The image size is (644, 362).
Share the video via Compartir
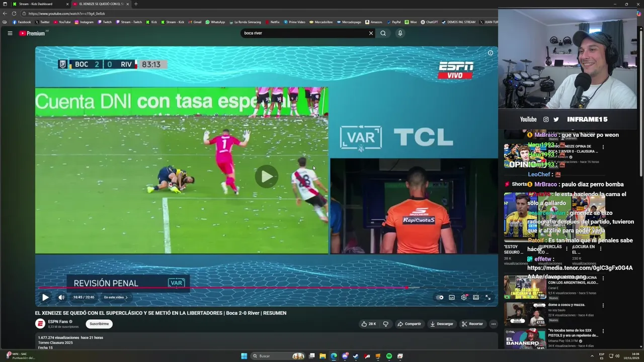coord(409,324)
